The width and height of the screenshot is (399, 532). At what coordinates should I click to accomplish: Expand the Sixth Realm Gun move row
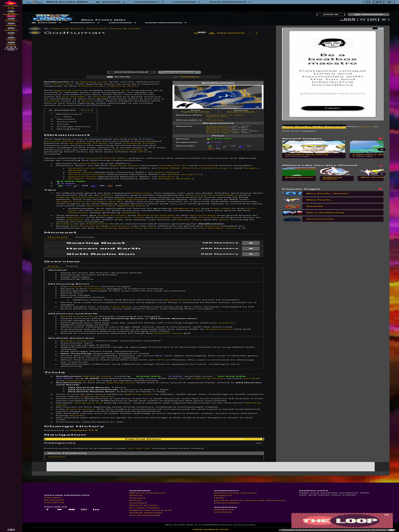251,254
